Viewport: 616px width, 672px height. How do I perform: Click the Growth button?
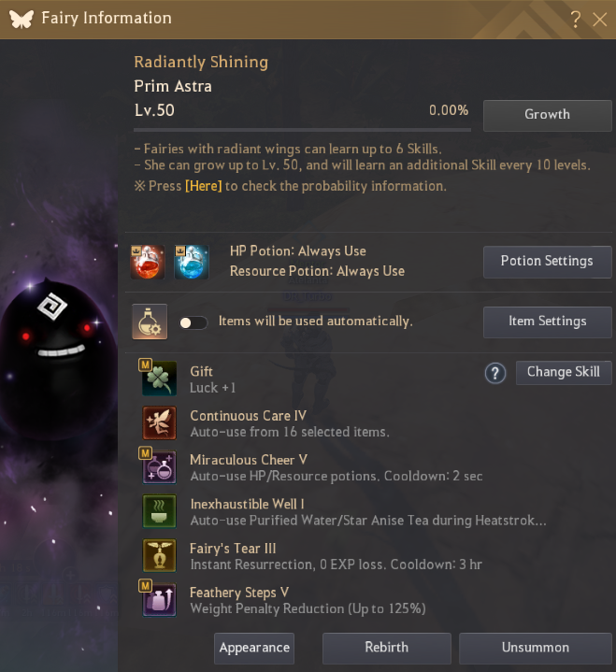548,116
